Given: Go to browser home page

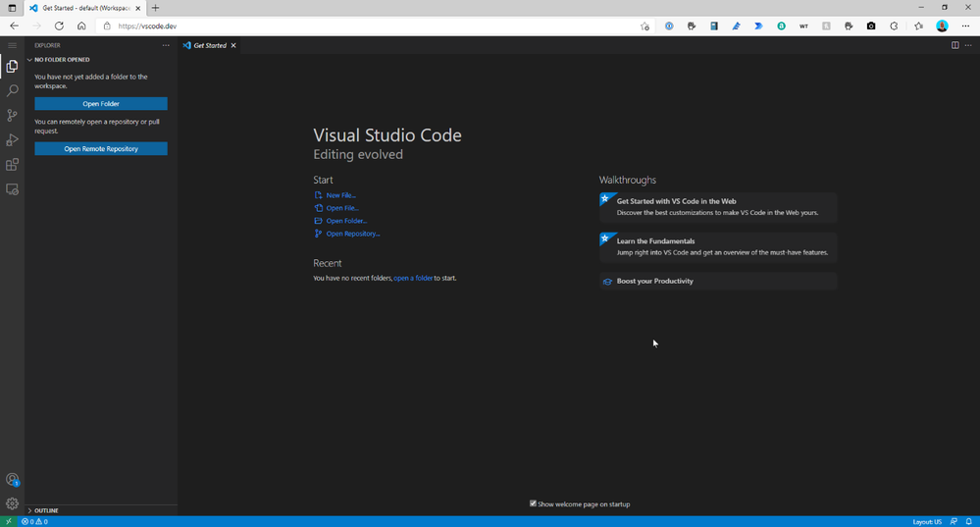Looking at the screenshot, I should [x=81, y=26].
